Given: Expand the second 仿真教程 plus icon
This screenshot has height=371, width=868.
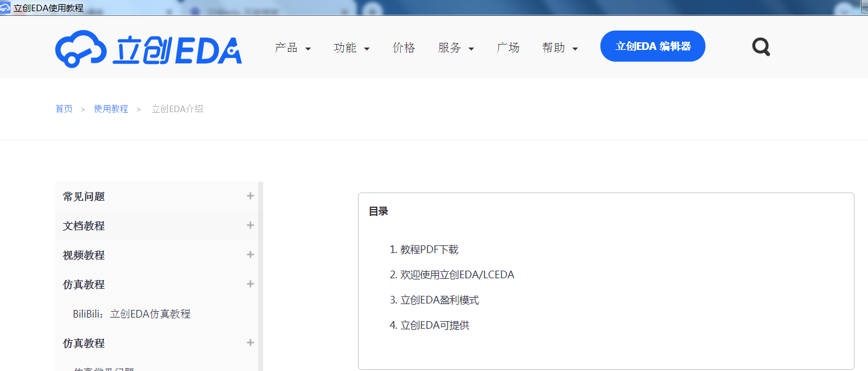Looking at the screenshot, I should 251,342.
